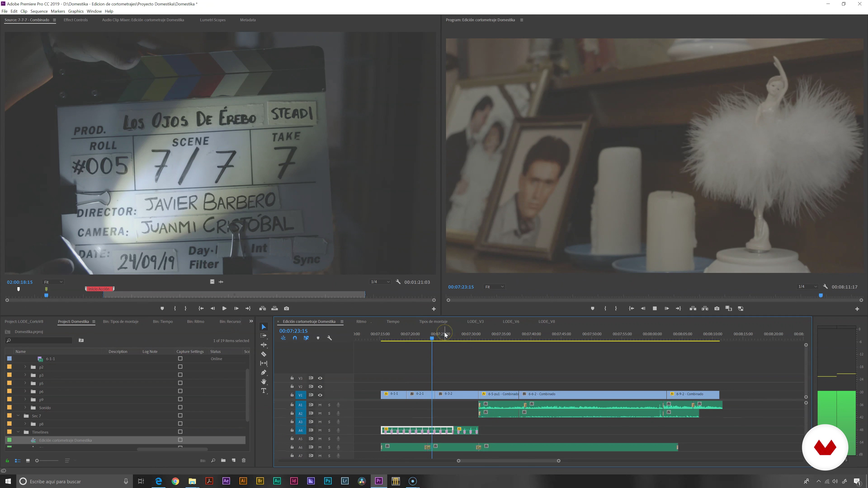Screen dimensions: 868x488
Task: Open Program monitor Fit zoom dropdown
Action: click(x=494, y=287)
